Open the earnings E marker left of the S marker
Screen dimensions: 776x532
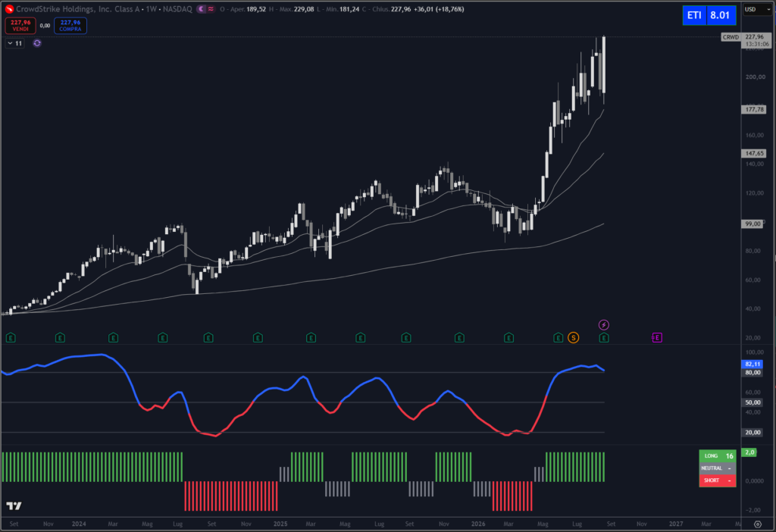[558, 337]
